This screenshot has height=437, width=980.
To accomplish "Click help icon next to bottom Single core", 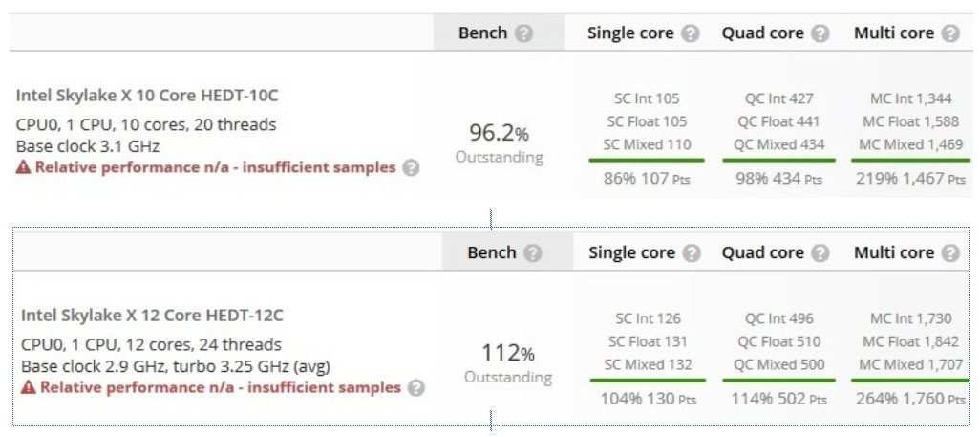I will click(692, 253).
